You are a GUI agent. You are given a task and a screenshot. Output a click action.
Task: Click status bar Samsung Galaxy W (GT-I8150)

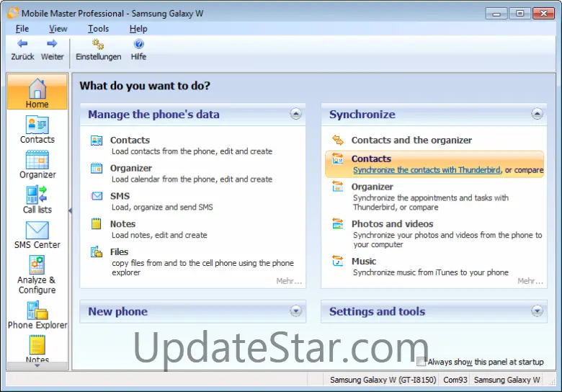pos(383,380)
